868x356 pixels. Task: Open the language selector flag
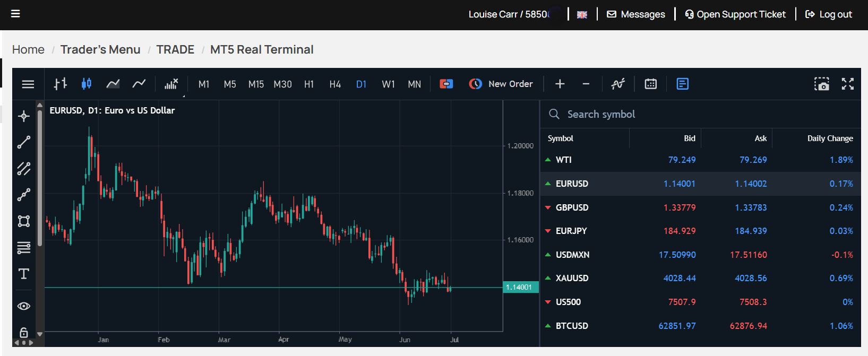point(582,14)
